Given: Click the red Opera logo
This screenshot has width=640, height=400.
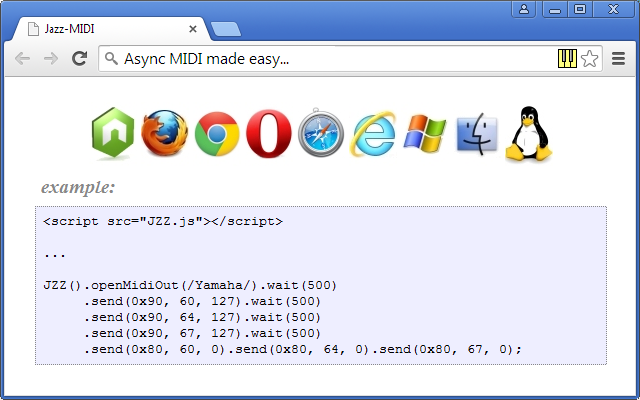Looking at the screenshot, I should pyautogui.click(x=269, y=133).
